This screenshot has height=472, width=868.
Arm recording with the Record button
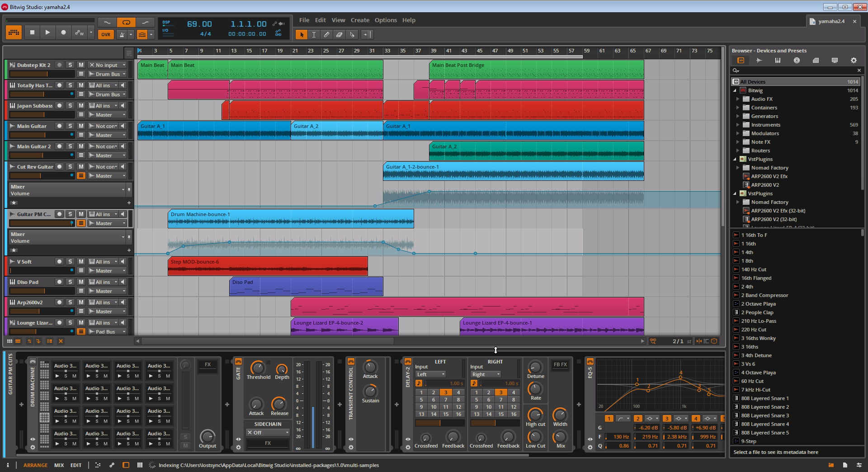[63, 33]
